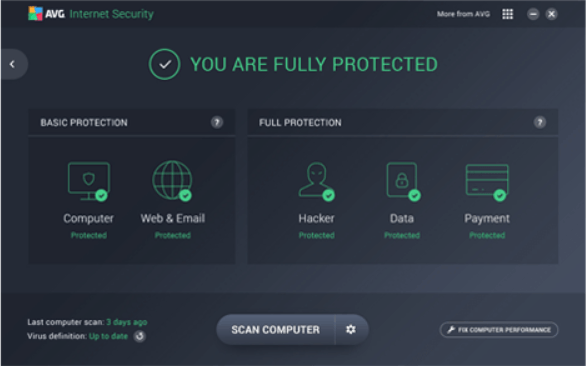The height and width of the screenshot is (366, 586).
Task: Open More from AVG link
Action: [x=463, y=14]
